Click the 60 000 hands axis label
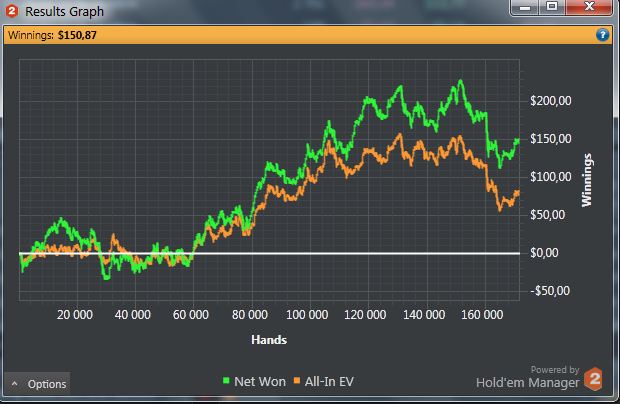 (x=191, y=315)
